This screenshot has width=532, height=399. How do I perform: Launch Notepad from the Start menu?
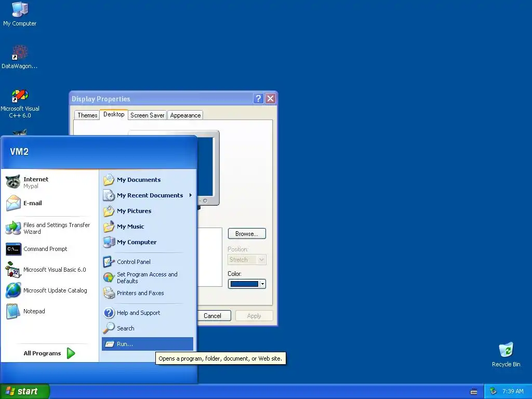[x=49, y=311]
